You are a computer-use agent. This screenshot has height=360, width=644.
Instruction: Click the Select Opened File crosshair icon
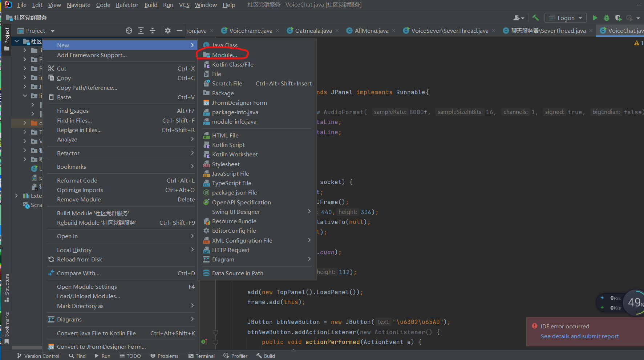[129, 31]
